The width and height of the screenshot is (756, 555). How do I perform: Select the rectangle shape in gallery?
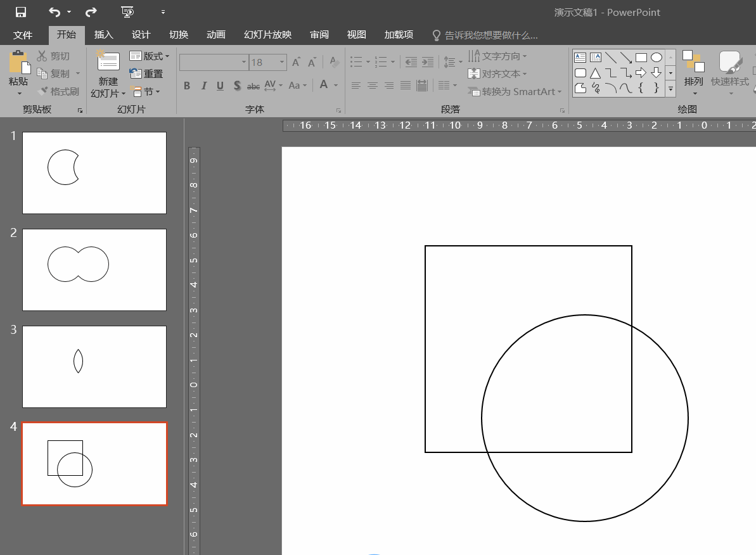(x=641, y=58)
